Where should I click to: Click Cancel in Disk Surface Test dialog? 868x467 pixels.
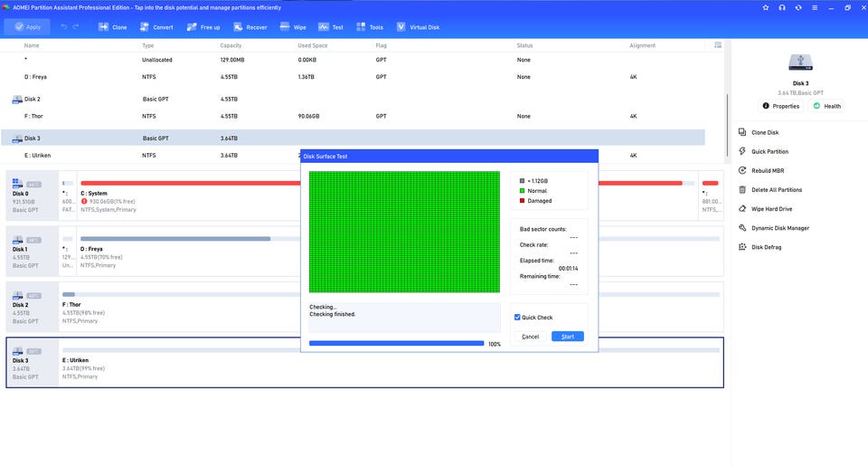[531, 337]
